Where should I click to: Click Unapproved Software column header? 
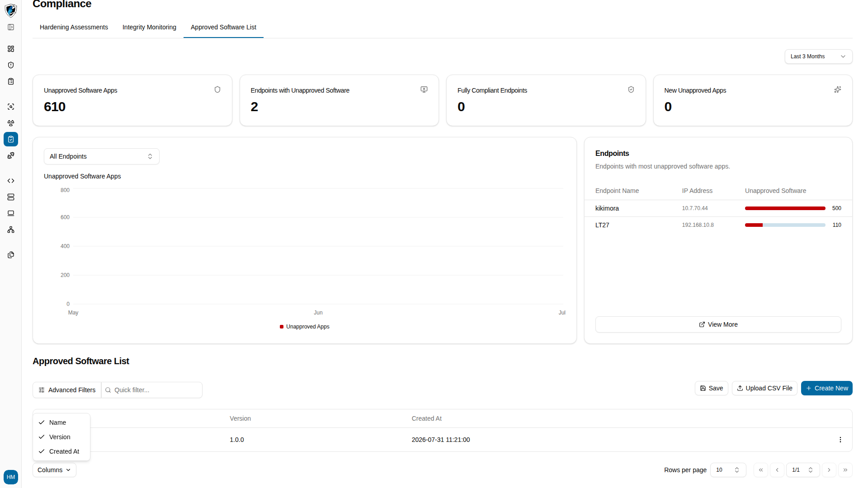(775, 191)
